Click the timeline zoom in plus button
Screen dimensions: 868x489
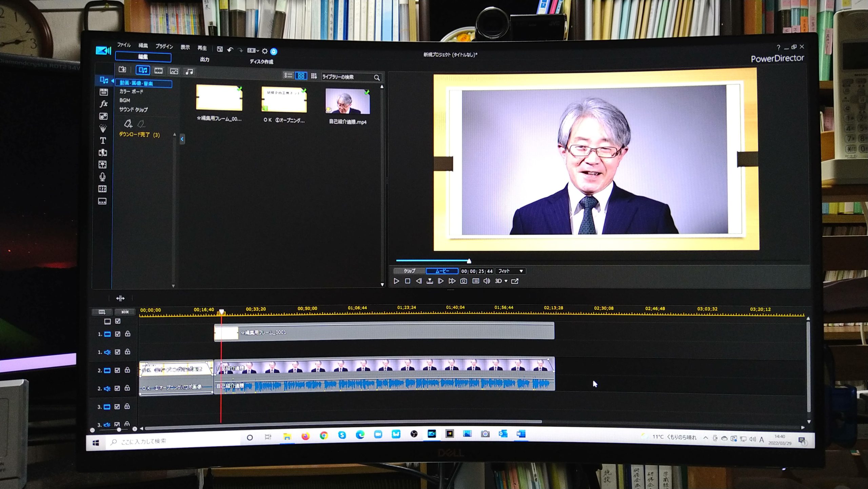click(135, 429)
